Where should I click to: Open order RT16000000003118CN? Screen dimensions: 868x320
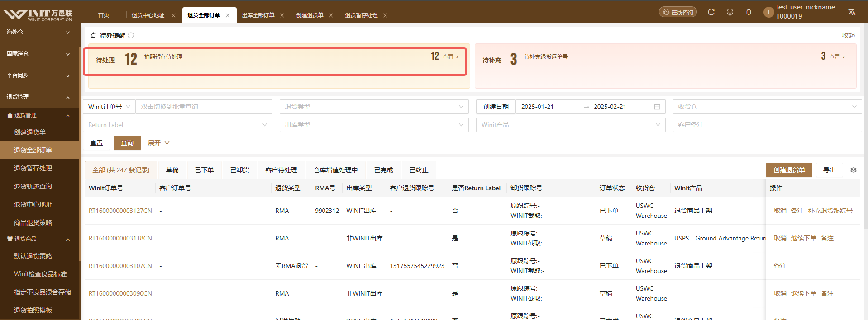[x=120, y=238]
